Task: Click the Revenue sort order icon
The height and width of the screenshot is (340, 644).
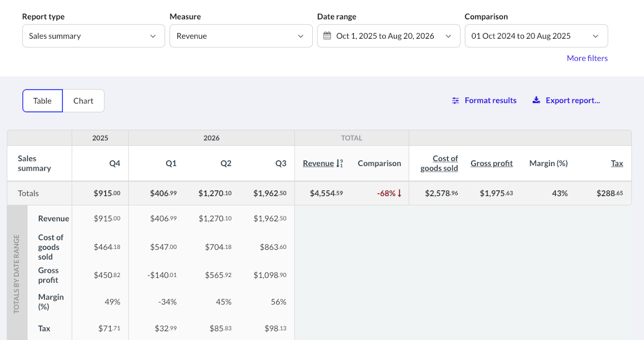Action: 340,163
